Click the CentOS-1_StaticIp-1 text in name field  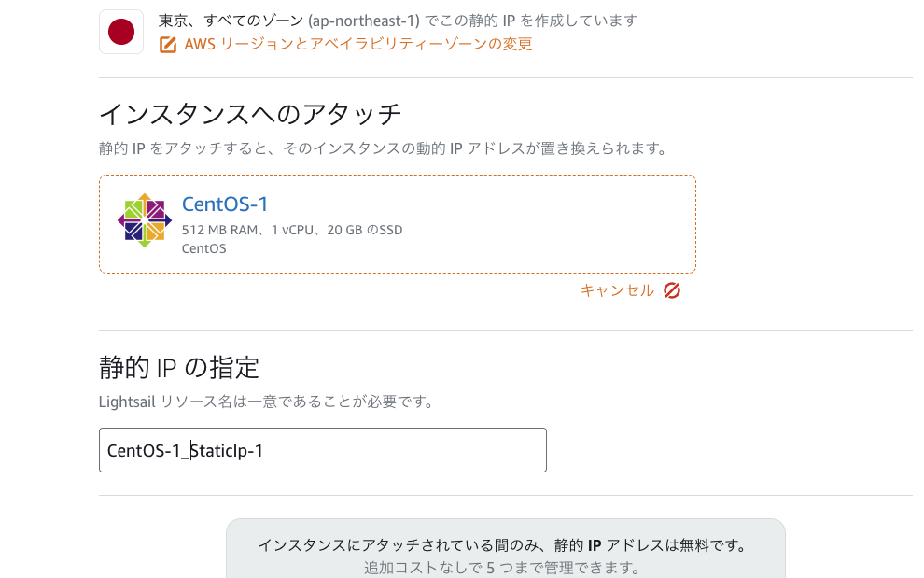click(x=185, y=451)
